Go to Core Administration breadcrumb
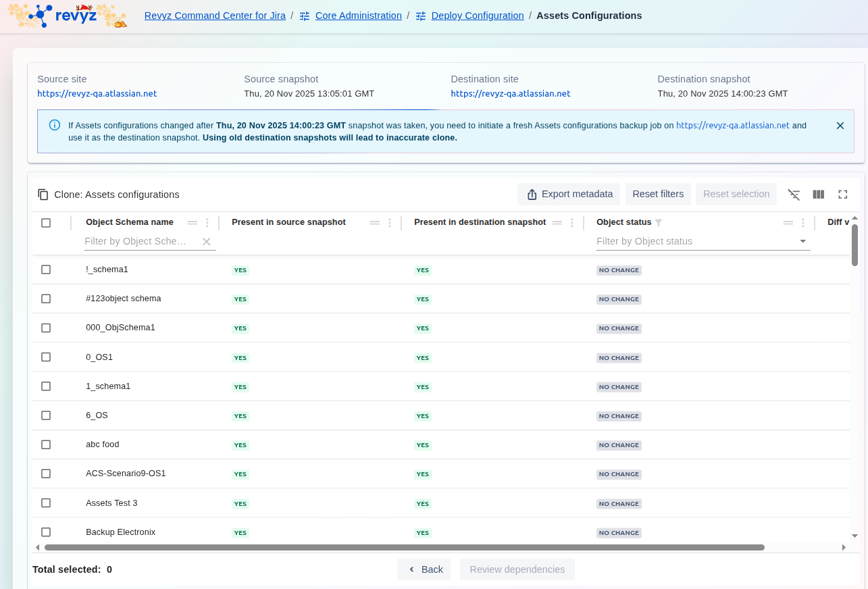Screen dimensions: 868x589 [359, 16]
